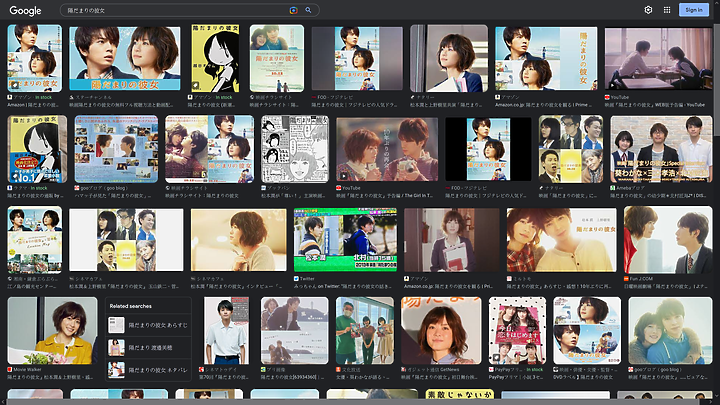
Task: Open wide movie banner thumbnail with blue title strip
Action: coord(124,58)
